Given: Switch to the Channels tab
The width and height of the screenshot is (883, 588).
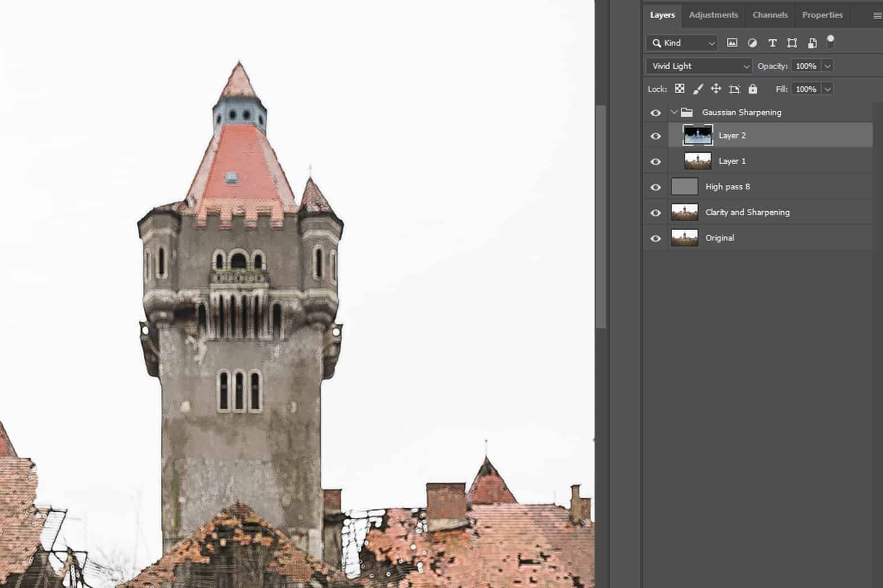Looking at the screenshot, I should [x=769, y=15].
